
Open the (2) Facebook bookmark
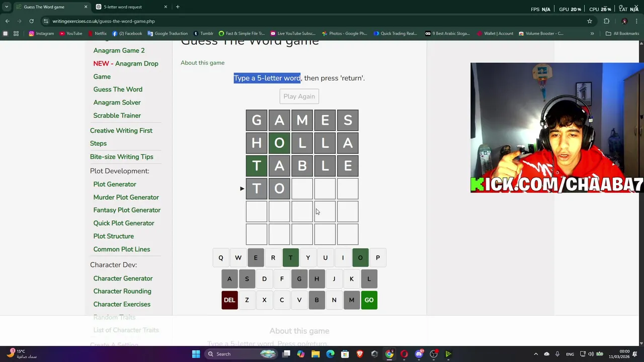point(127,34)
